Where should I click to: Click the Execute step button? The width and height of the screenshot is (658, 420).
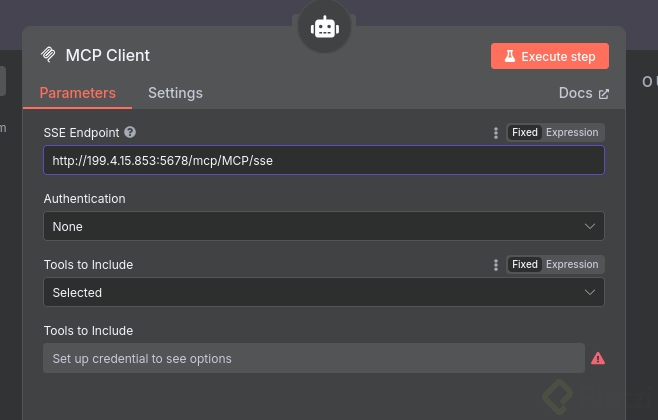click(x=550, y=56)
